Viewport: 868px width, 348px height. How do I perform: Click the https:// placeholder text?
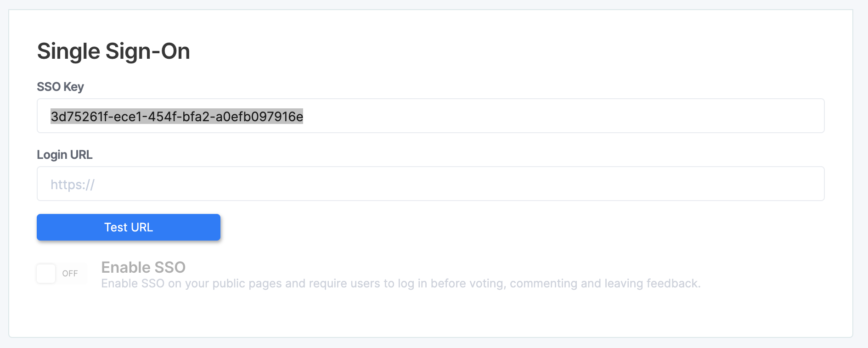click(x=73, y=185)
